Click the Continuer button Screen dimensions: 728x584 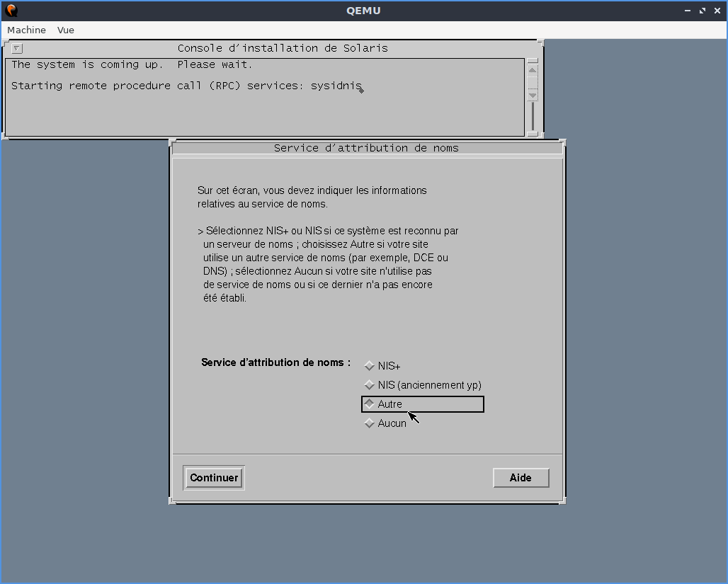tap(214, 478)
